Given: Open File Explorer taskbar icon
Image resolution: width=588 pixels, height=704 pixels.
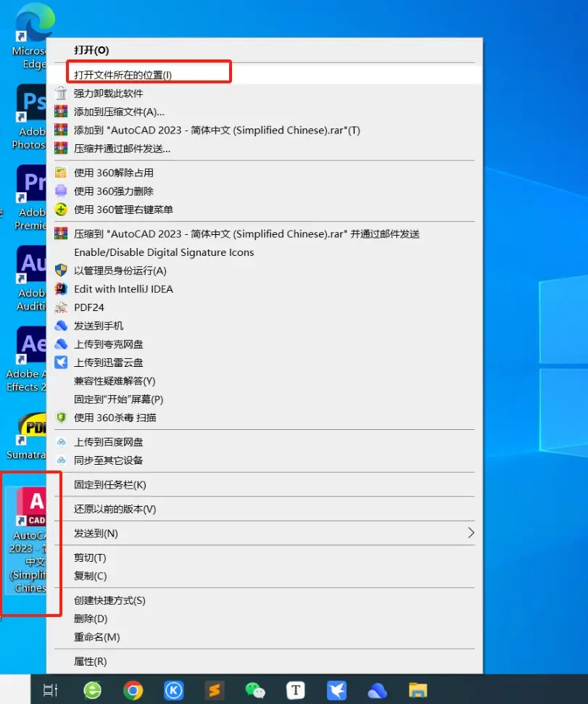Looking at the screenshot, I should [x=418, y=690].
